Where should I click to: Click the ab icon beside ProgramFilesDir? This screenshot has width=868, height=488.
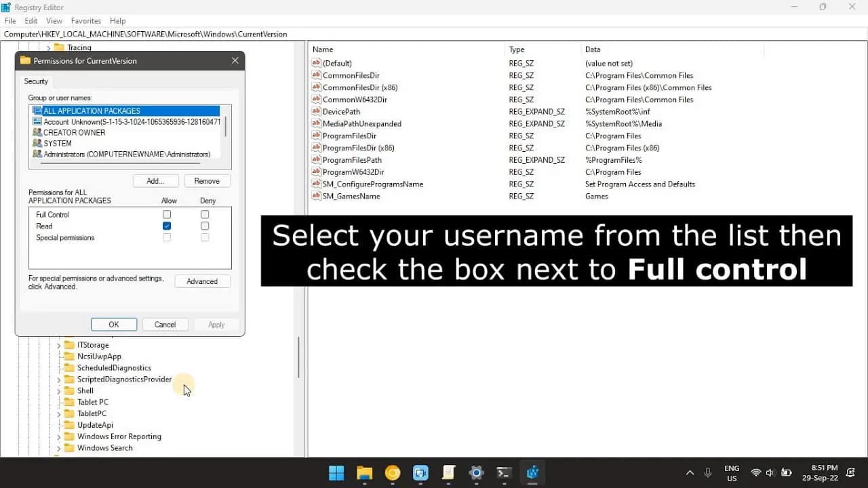(316, 136)
